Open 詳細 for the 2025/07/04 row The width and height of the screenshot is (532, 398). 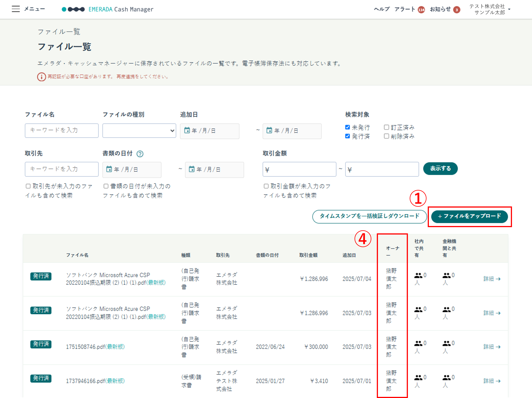click(492, 279)
